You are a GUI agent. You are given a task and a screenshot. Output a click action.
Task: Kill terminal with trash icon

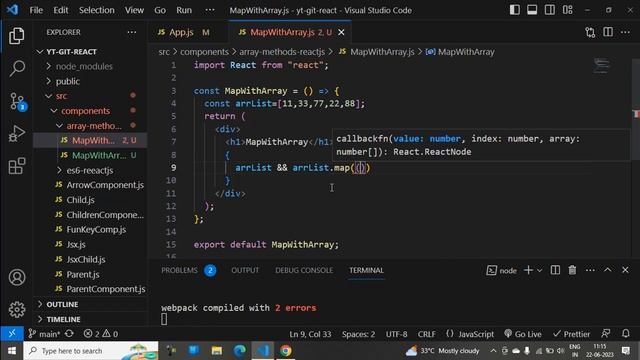[572, 270]
